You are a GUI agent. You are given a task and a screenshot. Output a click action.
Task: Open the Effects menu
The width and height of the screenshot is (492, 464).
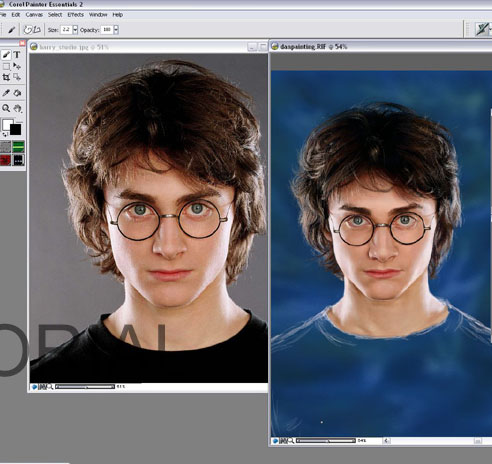point(75,15)
